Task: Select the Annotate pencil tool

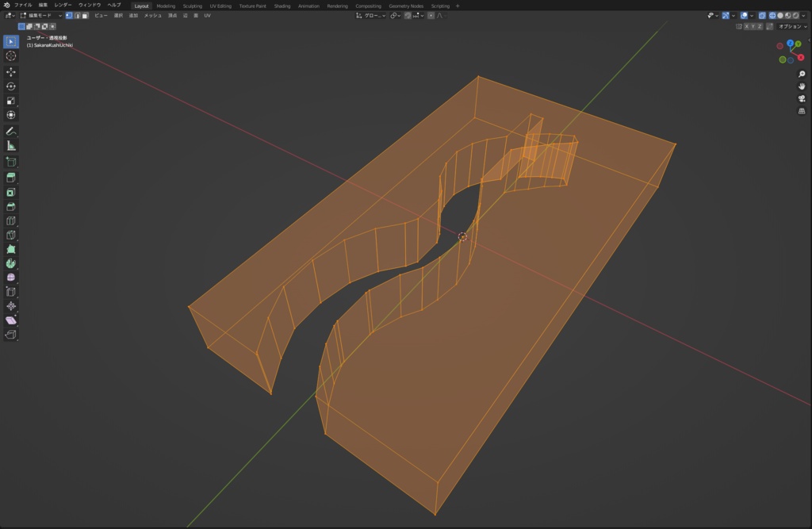Action: [11, 131]
